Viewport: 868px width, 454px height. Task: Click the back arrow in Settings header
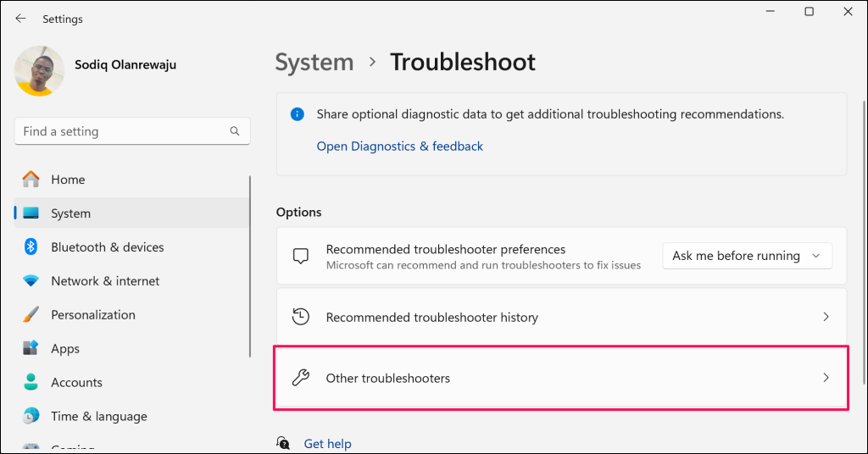(20, 19)
